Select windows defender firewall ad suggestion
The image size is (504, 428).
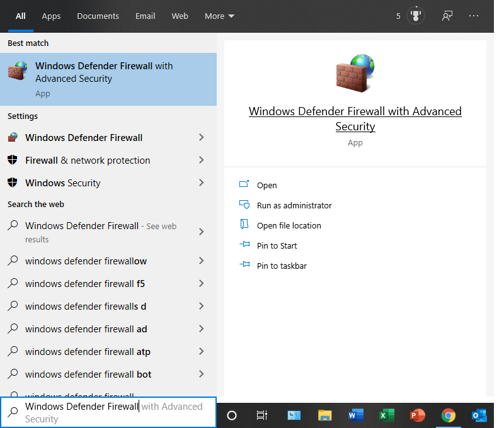tap(96, 329)
